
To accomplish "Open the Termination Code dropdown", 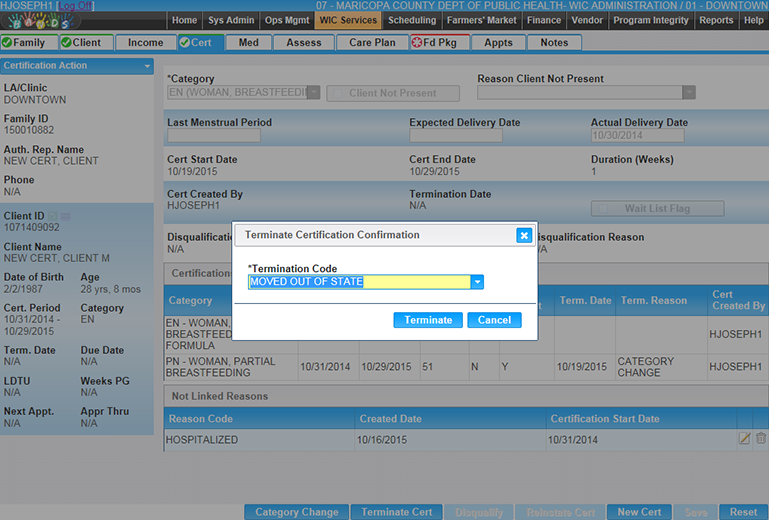I will tap(477, 282).
